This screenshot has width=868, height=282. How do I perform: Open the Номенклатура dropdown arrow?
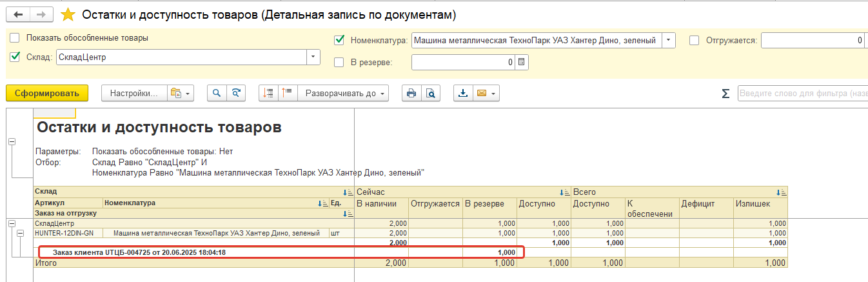pos(669,40)
